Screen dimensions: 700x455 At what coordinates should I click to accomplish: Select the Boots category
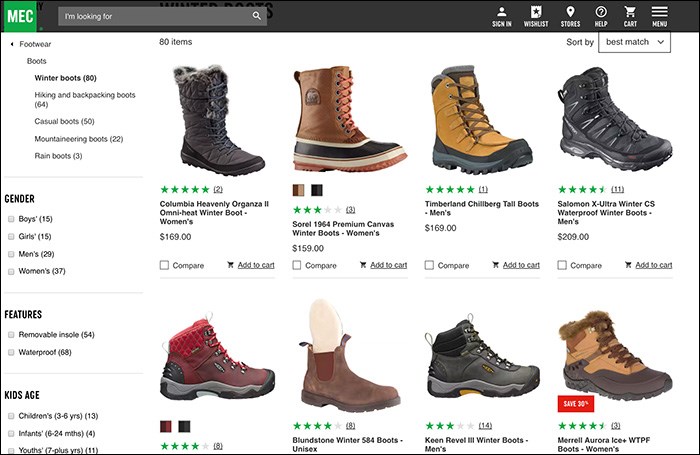[37, 61]
